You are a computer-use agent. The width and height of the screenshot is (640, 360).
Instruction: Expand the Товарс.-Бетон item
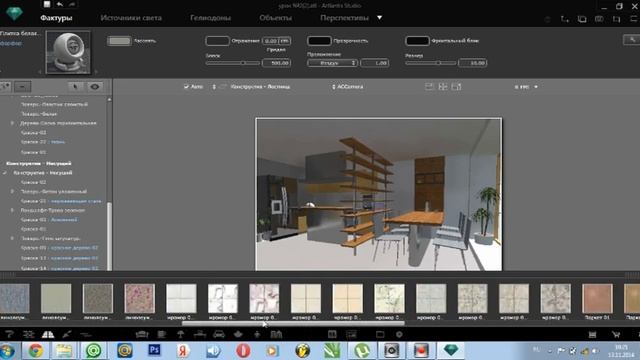pyautogui.click(x=12, y=191)
